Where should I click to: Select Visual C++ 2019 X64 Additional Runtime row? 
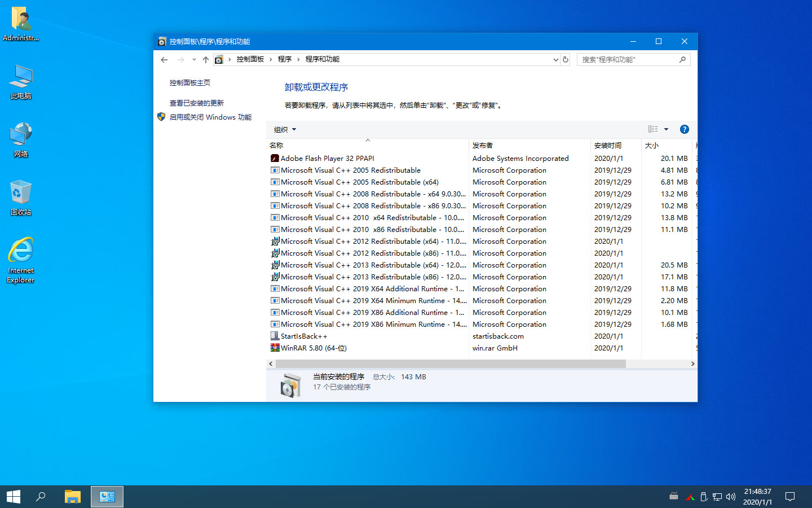tap(482, 289)
